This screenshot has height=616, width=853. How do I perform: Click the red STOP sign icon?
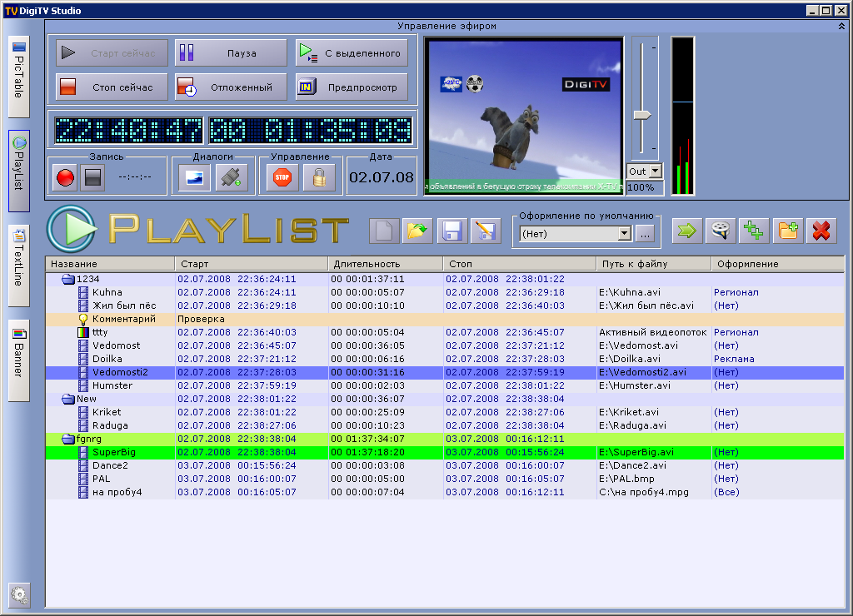point(282,177)
